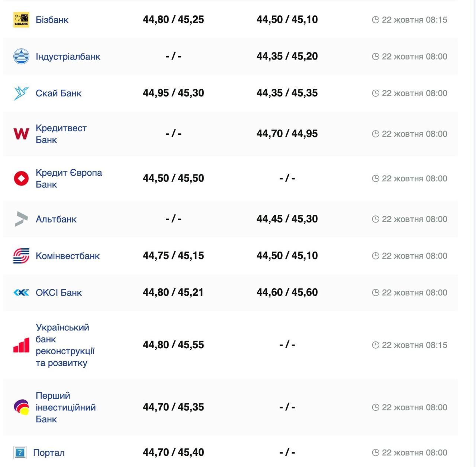Click the Портал question mark icon

tap(20, 452)
